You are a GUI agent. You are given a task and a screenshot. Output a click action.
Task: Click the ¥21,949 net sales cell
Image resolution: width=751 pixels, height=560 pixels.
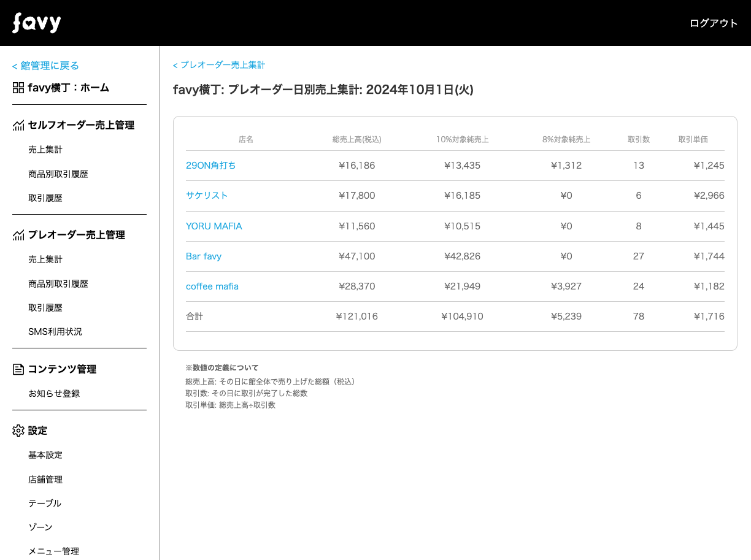click(463, 286)
